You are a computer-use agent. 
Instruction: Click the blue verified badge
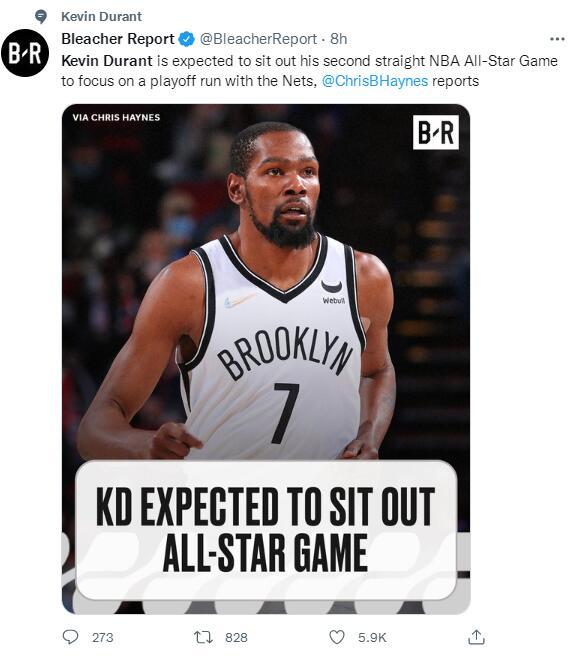pos(186,39)
